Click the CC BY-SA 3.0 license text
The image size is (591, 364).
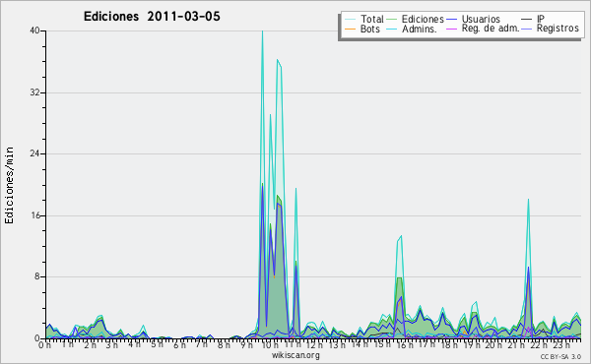coord(560,356)
